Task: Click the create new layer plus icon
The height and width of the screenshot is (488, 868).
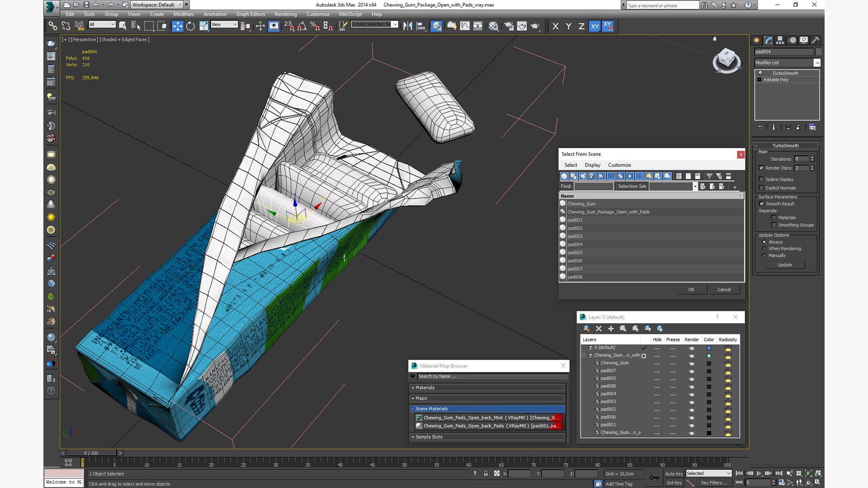Action: [611, 328]
